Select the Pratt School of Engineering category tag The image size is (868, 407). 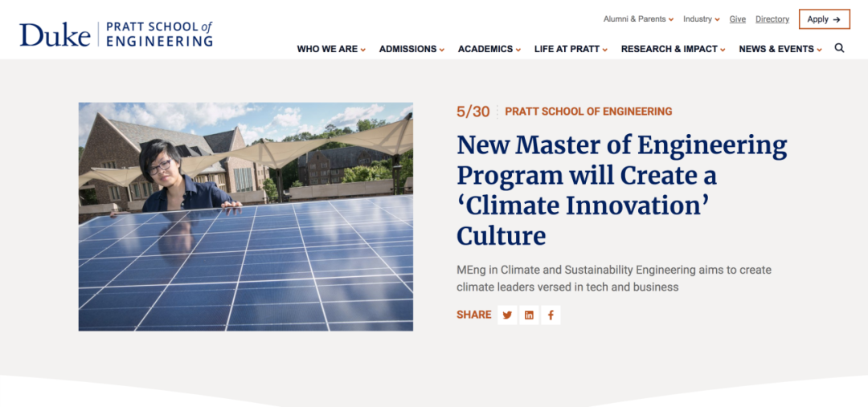(x=588, y=112)
